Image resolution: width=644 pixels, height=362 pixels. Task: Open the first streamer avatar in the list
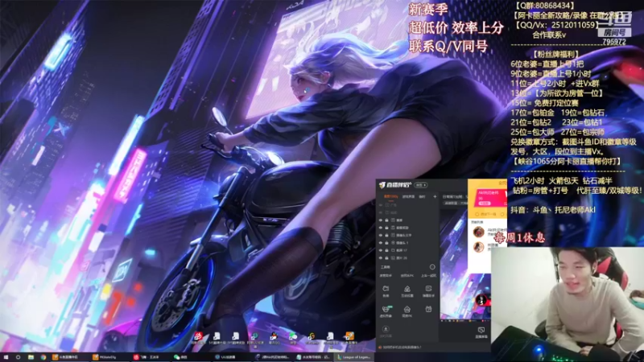[478, 232]
